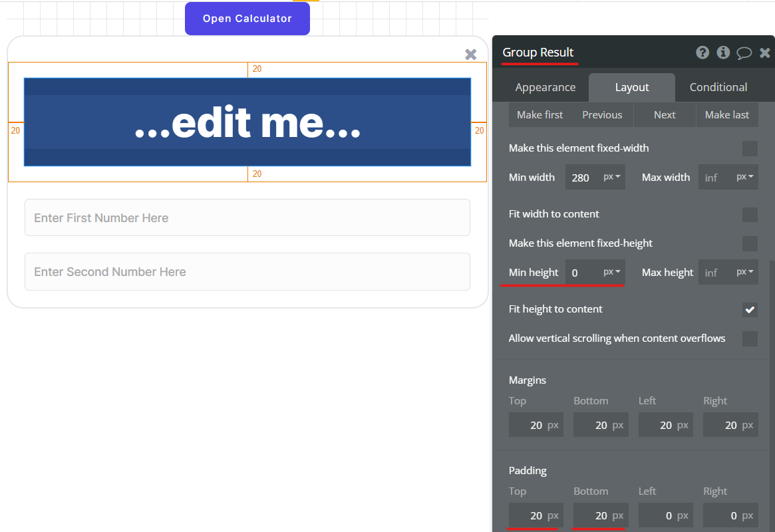Open the Max width unit dropdown
The height and width of the screenshot is (532, 775).
[745, 178]
